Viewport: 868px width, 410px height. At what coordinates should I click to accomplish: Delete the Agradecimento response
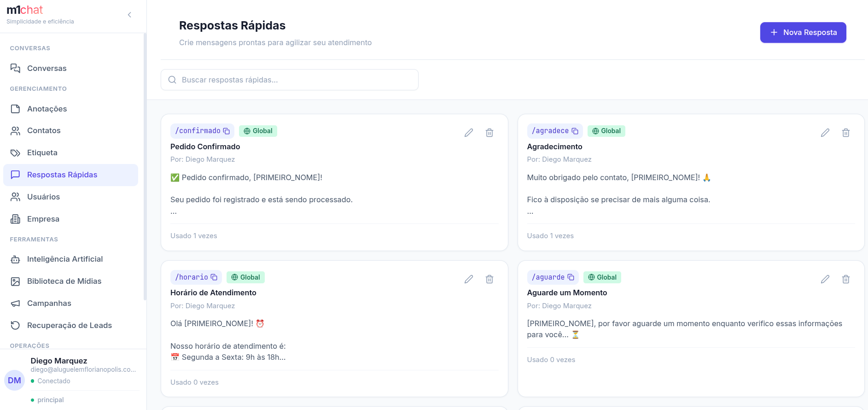click(846, 133)
